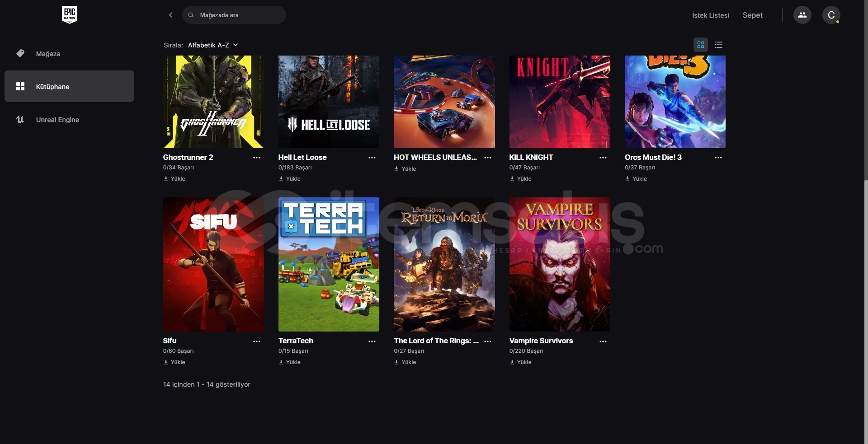Click the KILL KNIGHT title text
This screenshot has width=868, height=444.
(x=531, y=157)
